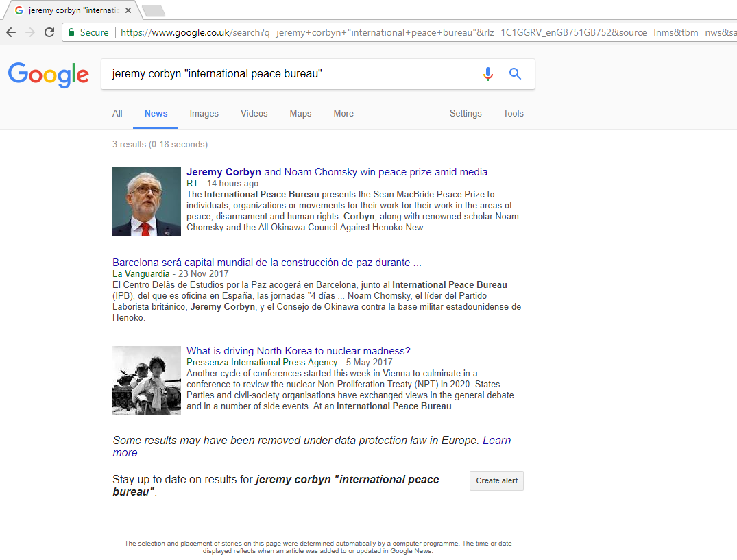
Task: Open the Settings dropdown
Action: 466,114
